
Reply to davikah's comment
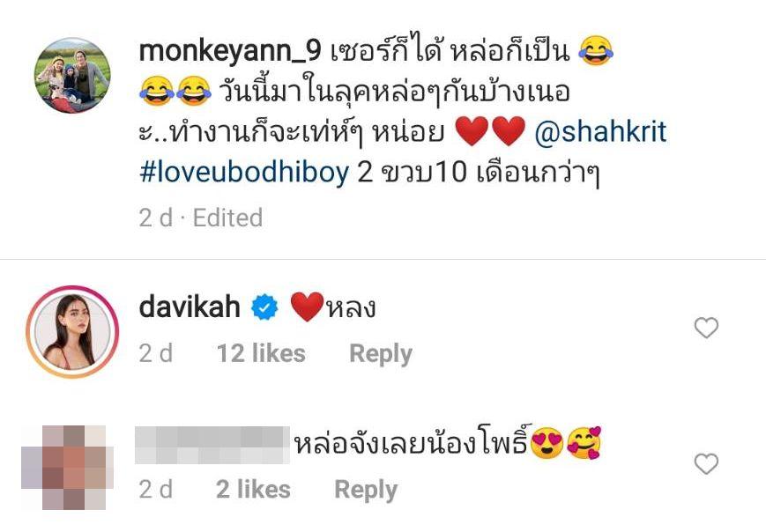381,354
